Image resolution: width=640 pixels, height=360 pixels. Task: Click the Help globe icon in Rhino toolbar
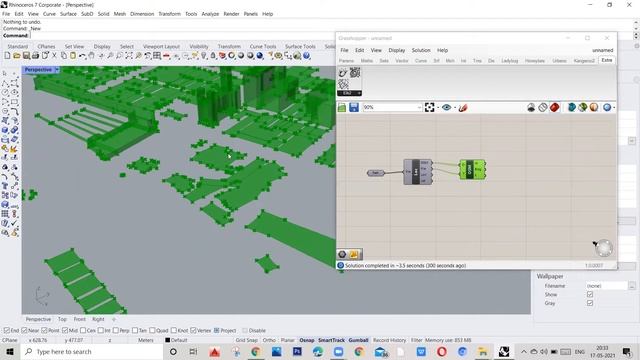point(307,56)
